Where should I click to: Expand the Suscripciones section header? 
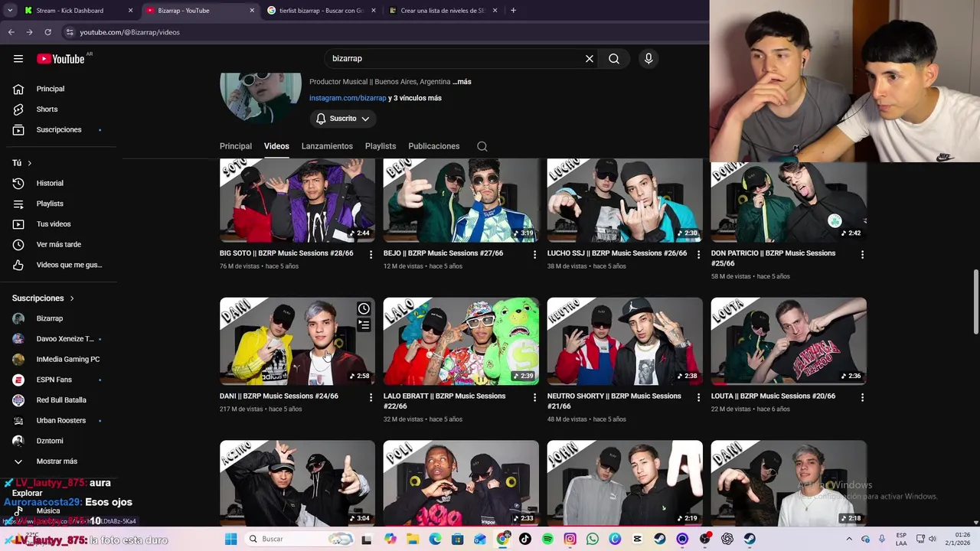[x=43, y=298]
